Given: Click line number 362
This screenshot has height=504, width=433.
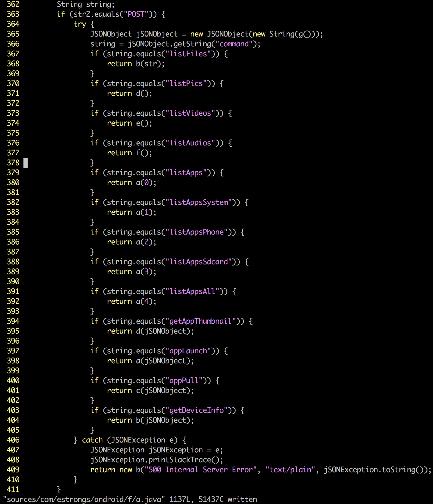Looking at the screenshot, I should (x=13, y=4).
